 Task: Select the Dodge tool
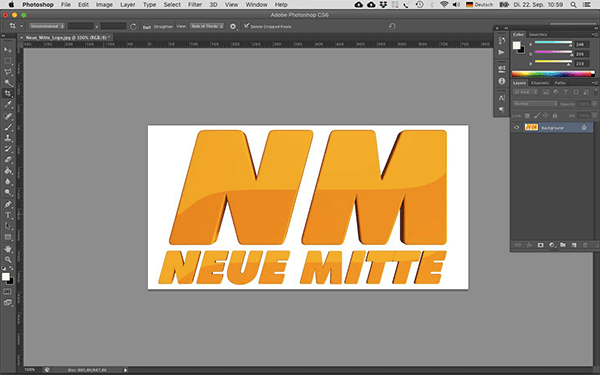click(x=8, y=192)
